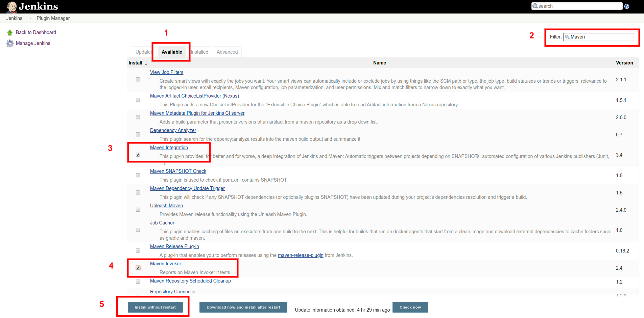Open Maven Repository Scheduled Cleanup link

(x=190, y=281)
